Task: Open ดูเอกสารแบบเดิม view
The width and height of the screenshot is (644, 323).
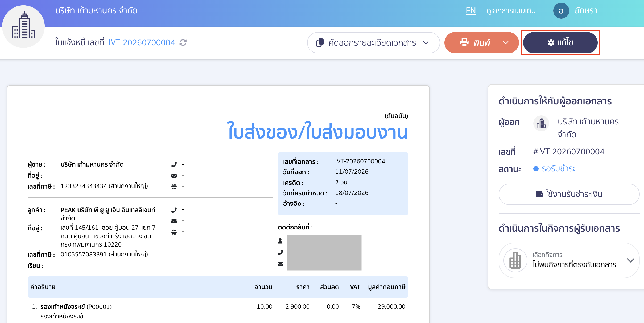Action: pyautogui.click(x=511, y=11)
